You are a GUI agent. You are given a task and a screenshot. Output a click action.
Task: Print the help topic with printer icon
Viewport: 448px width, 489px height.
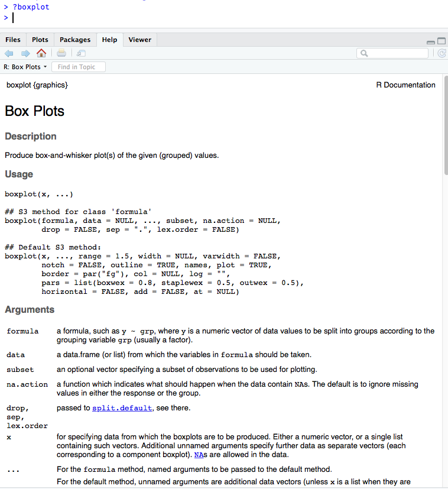pos(61,53)
